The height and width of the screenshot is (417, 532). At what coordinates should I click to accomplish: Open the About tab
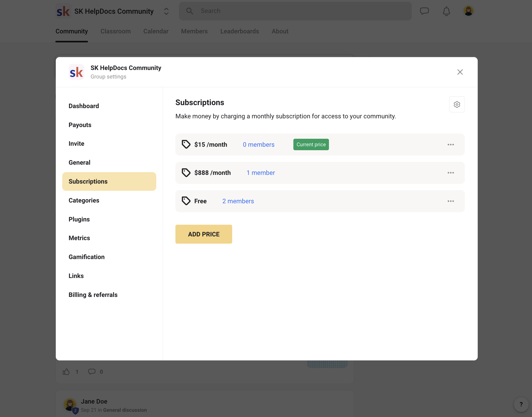(x=280, y=31)
